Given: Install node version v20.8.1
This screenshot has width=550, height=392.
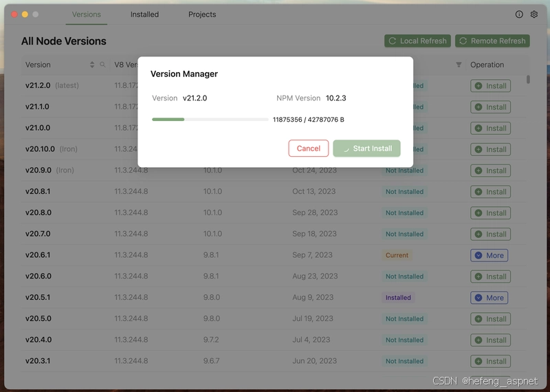Looking at the screenshot, I should pos(490,192).
